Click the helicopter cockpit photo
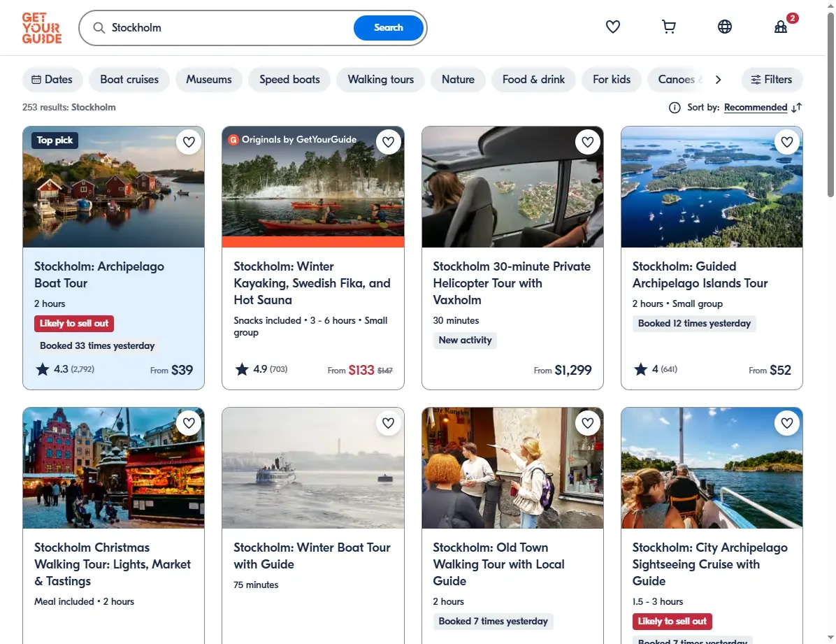The height and width of the screenshot is (644, 836). coord(512,187)
